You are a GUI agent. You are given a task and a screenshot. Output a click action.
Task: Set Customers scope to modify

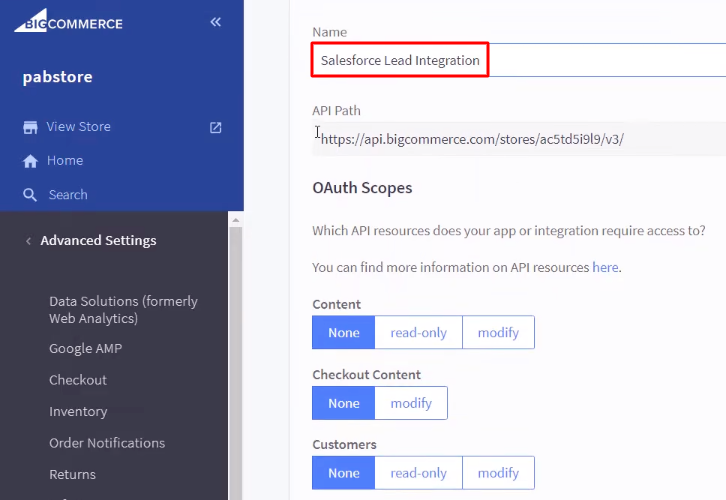[498, 473]
